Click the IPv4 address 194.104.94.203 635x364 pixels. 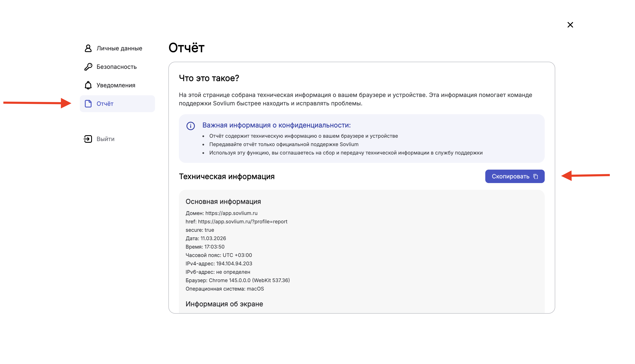click(234, 263)
